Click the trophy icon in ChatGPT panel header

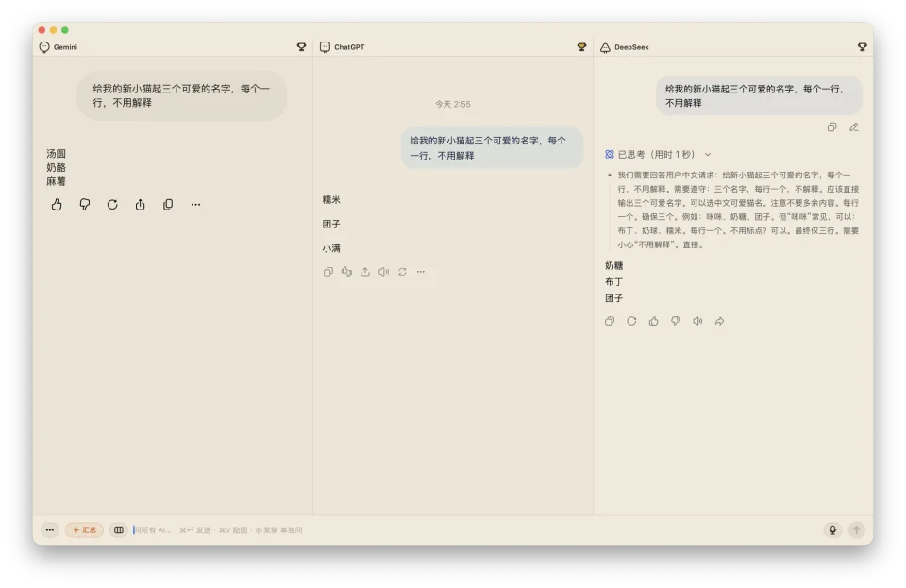click(x=582, y=47)
